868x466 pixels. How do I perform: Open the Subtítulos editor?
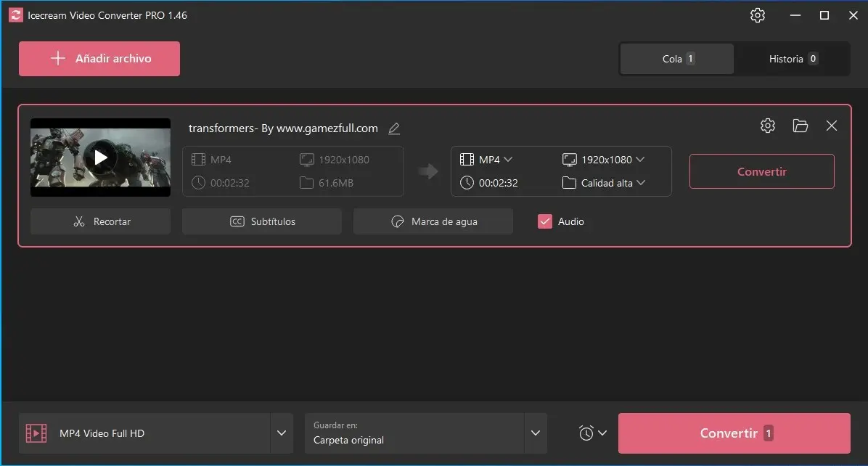[x=261, y=221]
